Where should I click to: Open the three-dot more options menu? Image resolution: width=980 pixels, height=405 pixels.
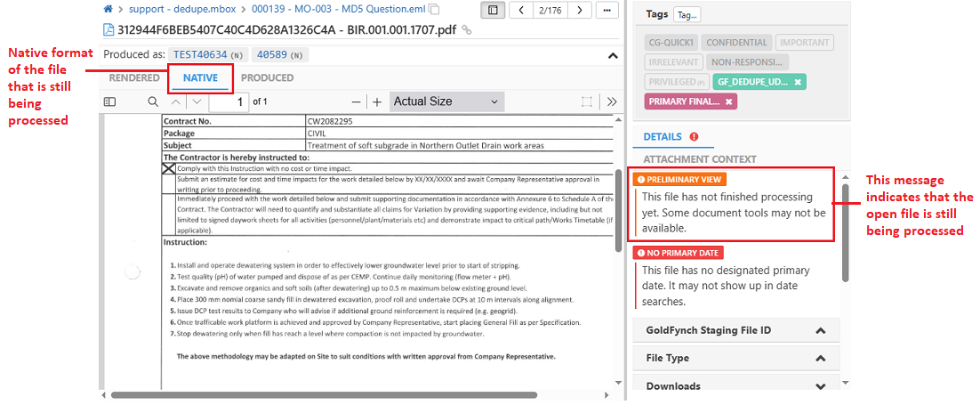(x=606, y=10)
